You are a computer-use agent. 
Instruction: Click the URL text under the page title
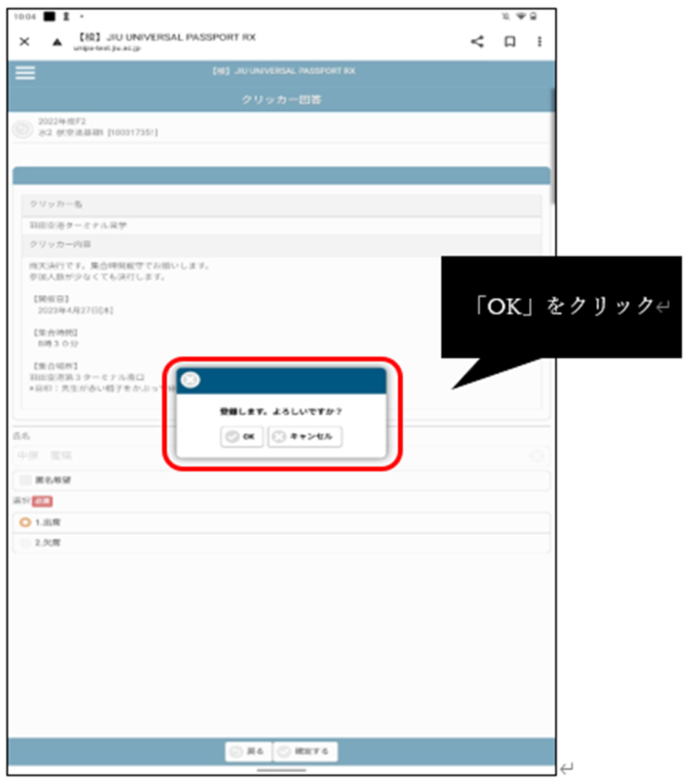(107, 48)
